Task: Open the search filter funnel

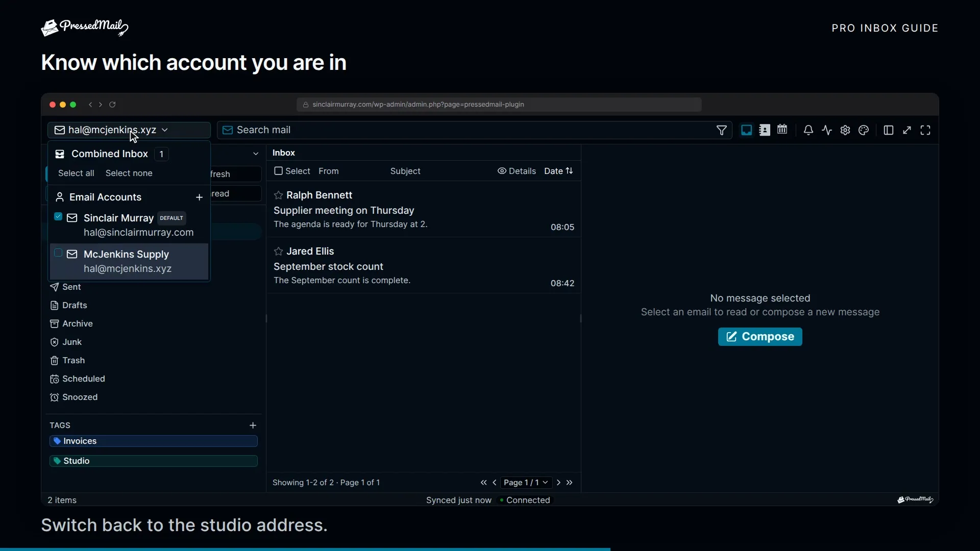Action: click(x=721, y=131)
